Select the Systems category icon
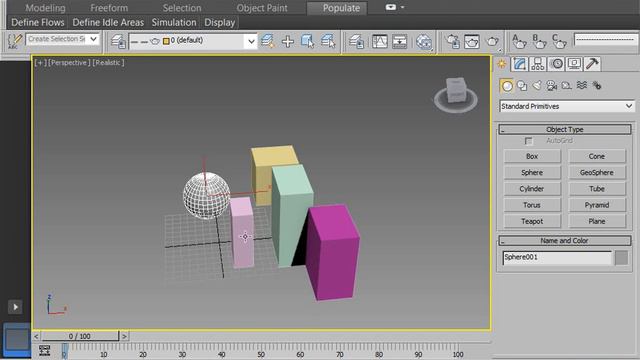Screen dimensions: 640x360 tap(597, 85)
